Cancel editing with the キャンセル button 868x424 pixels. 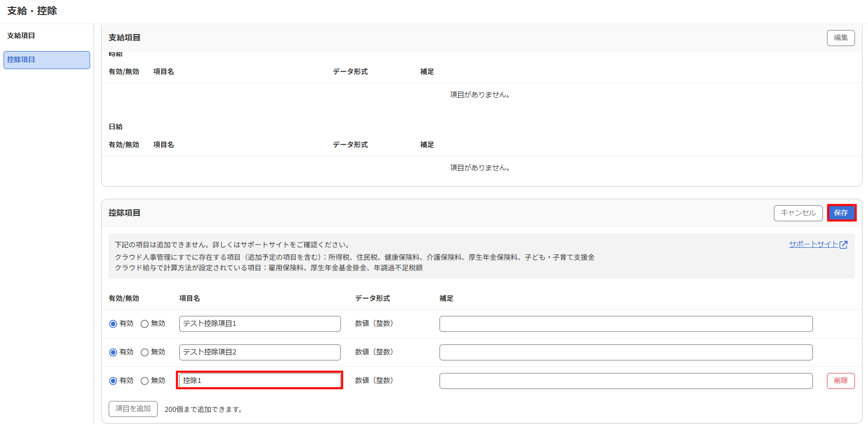pos(798,213)
